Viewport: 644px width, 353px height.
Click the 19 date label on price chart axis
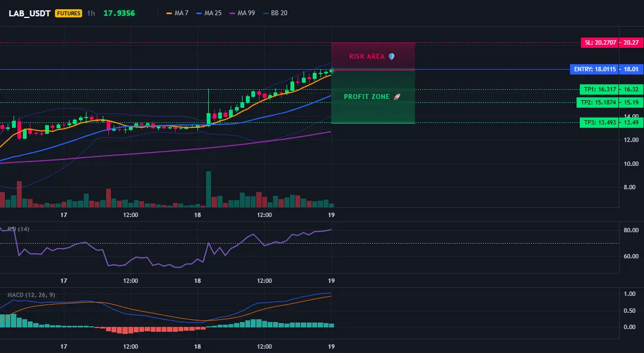click(331, 215)
